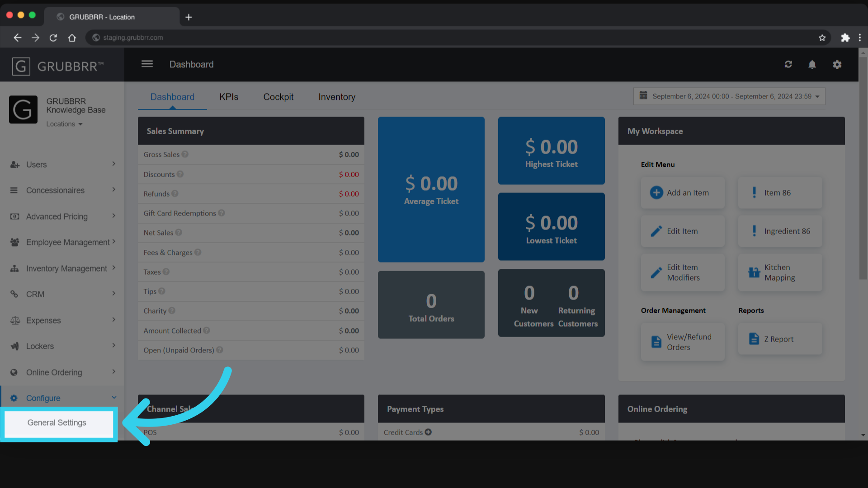Click the Ingredient 86 button
Image resolution: width=868 pixels, height=488 pixels.
click(780, 231)
